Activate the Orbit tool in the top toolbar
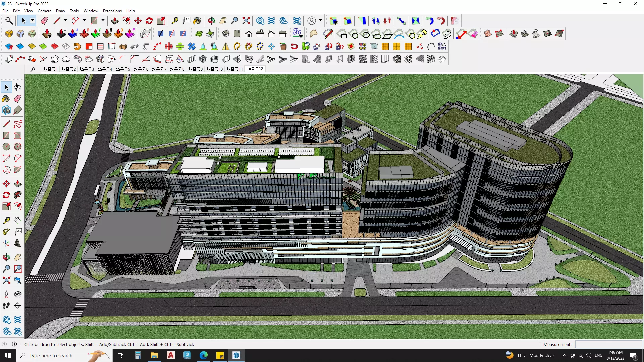This screenshot has height=362, width=644. (211, 21)
